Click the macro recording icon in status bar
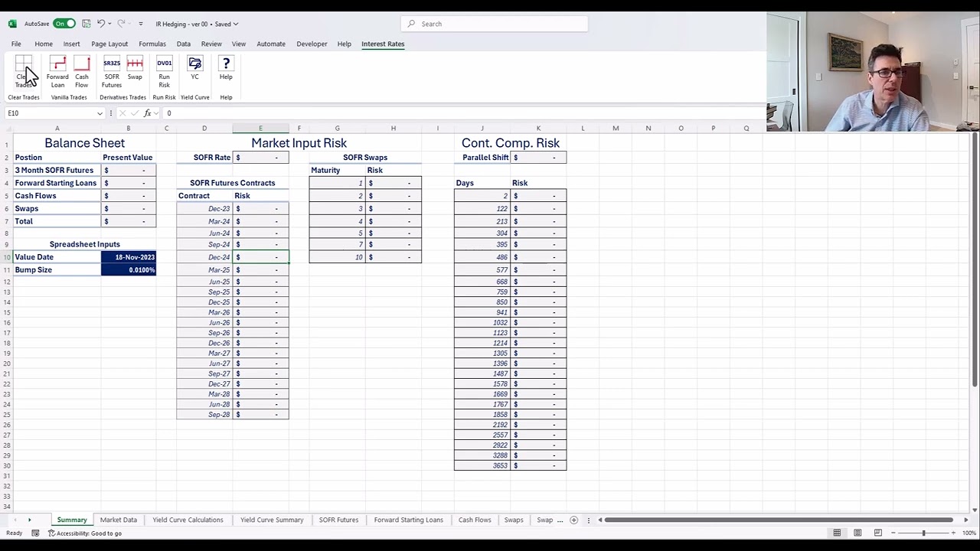 coord(35,533)
